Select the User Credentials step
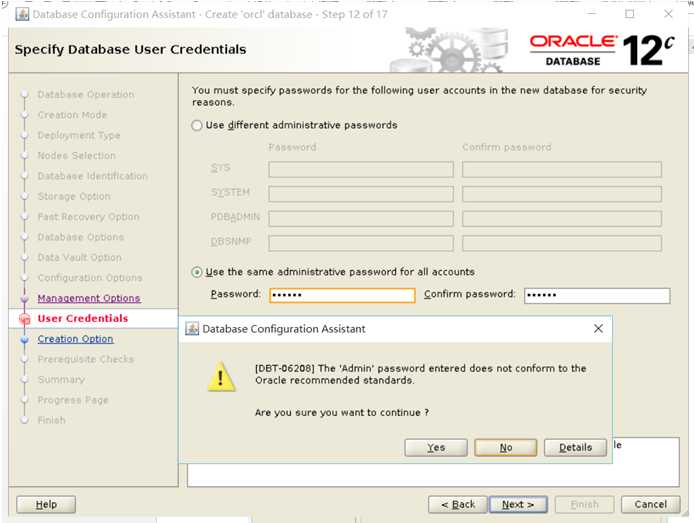Viewport: 694px width, 523px height. click(x=83, y=319)
